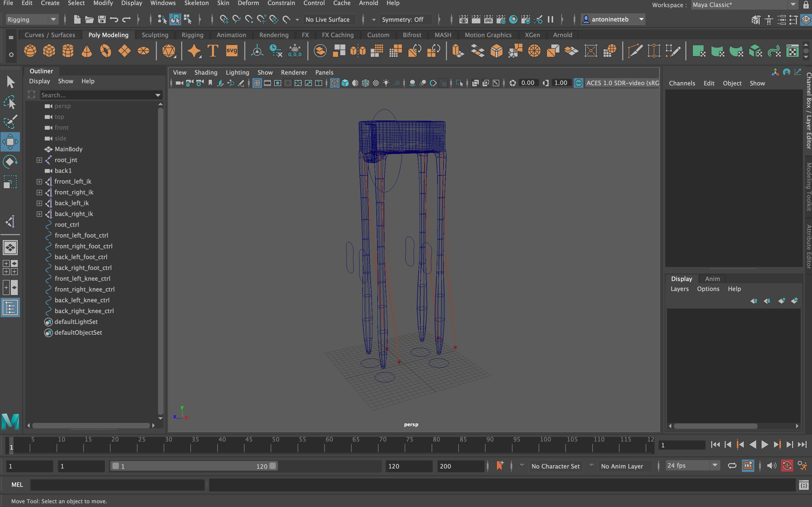Click the Symmetry: Off button
This screenshot has height=507, width=812.
pos(402,19)
